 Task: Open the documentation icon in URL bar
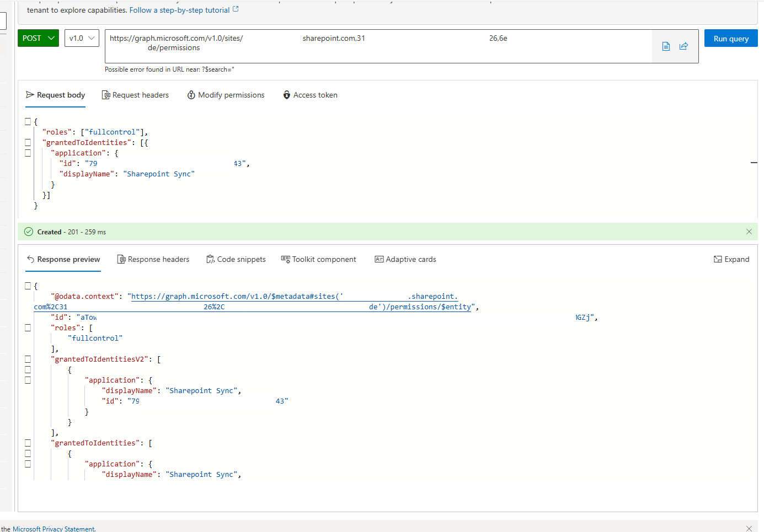[666, 46]
